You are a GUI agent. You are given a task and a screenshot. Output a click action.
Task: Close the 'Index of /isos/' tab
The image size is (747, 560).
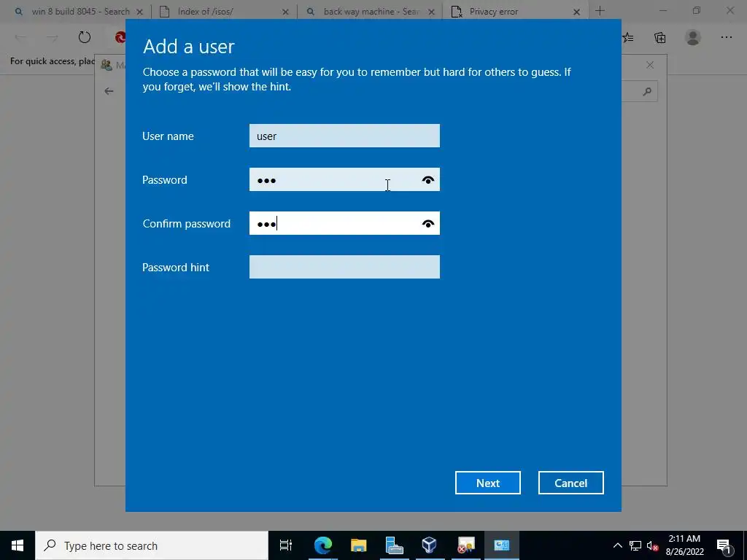(x=285, y=12)
